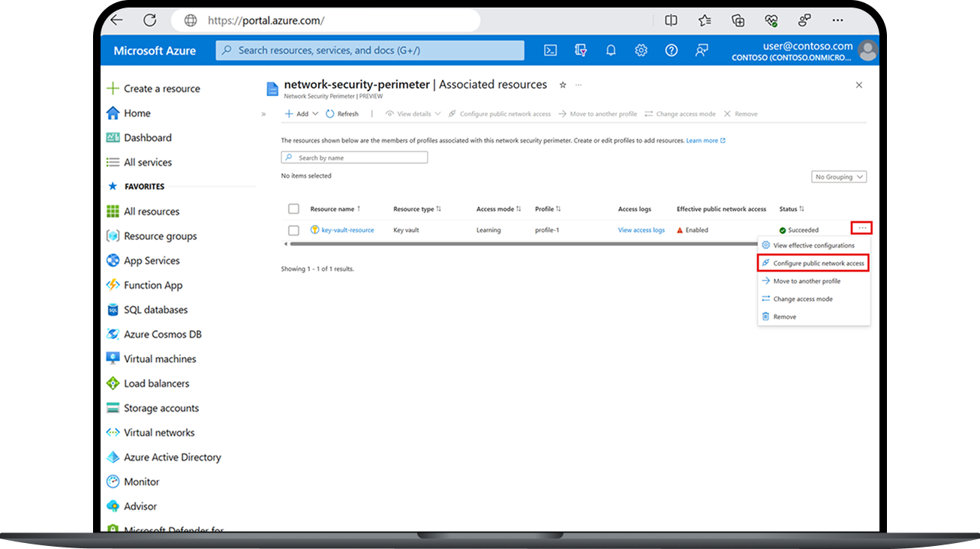
Task: Click the user account avatar
Action: pyautogui.click(x=868, y=51)
